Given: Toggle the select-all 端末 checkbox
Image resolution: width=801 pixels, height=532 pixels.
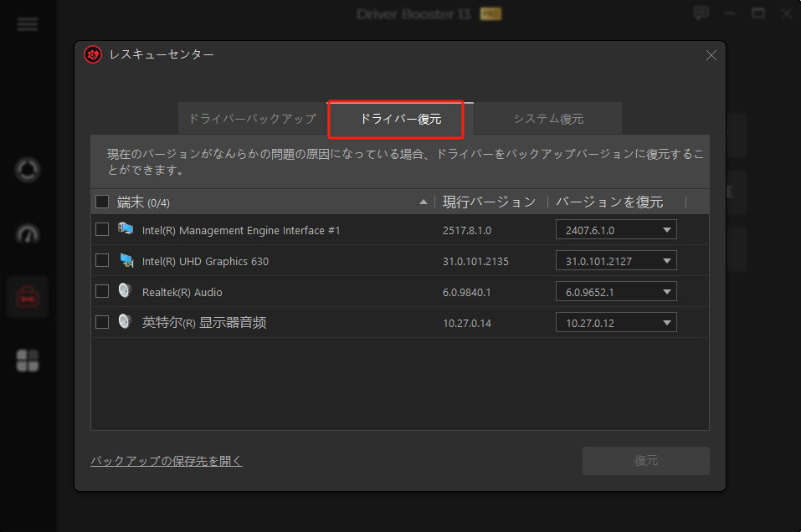Looking at the screenshot, I should pos(102,202).
